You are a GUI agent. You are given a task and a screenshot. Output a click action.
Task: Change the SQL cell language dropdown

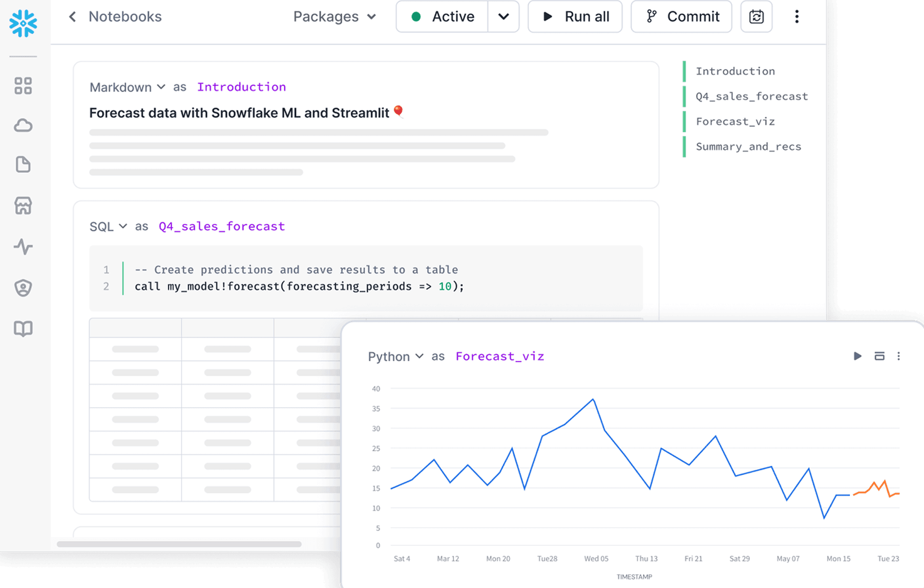pyautogui.click(x=108, y=226)
